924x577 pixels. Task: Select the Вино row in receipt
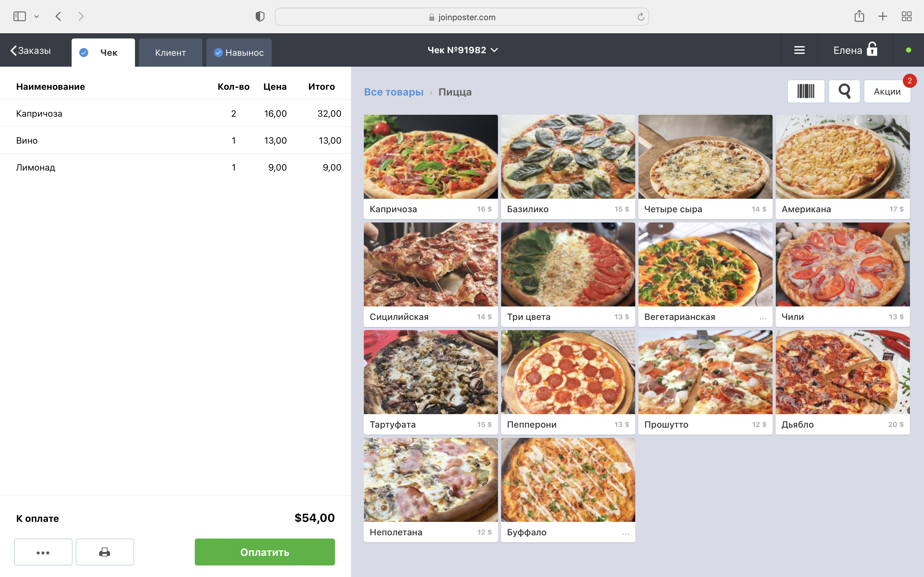[175, 140]
